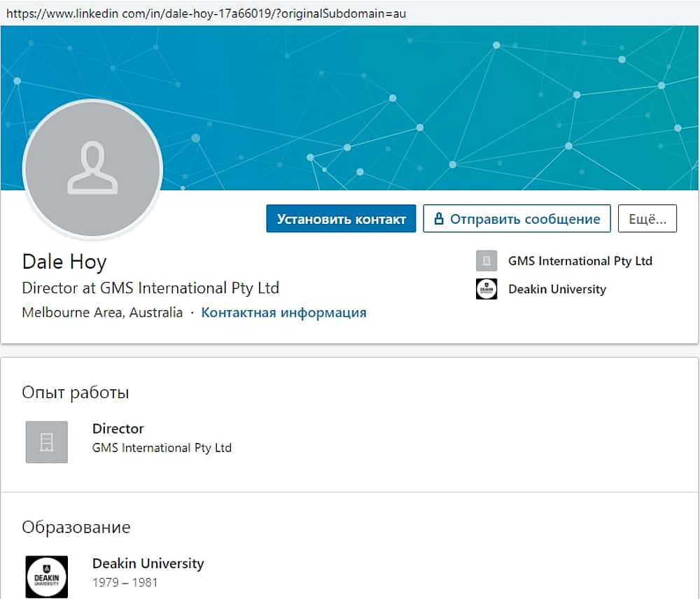700x599 pixels.
Task: Select GMS International Pty Ltd under the Director entry
Action: click(x=162, y=448)
